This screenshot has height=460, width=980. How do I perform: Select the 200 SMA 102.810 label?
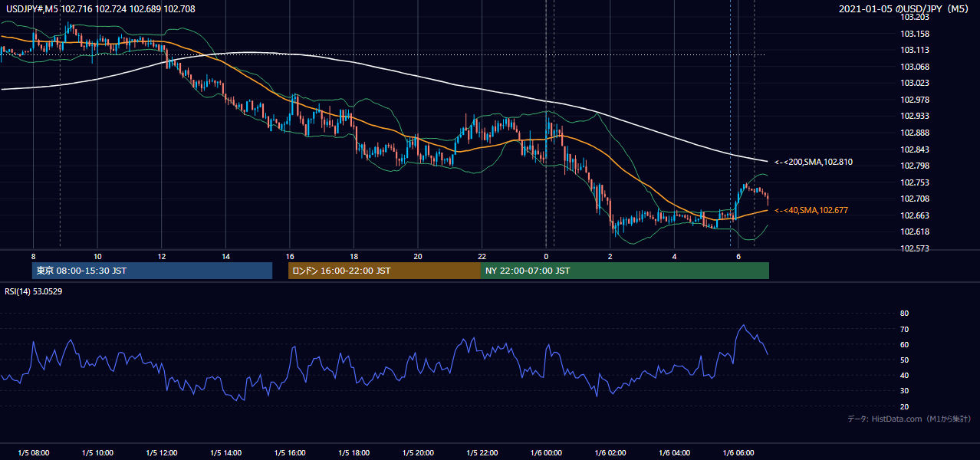pyautogui.click(x=814, y=163)
